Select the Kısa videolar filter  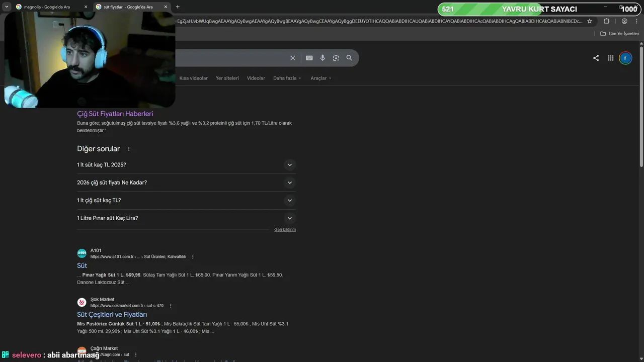pyautogui.click(x=194, y=78)
